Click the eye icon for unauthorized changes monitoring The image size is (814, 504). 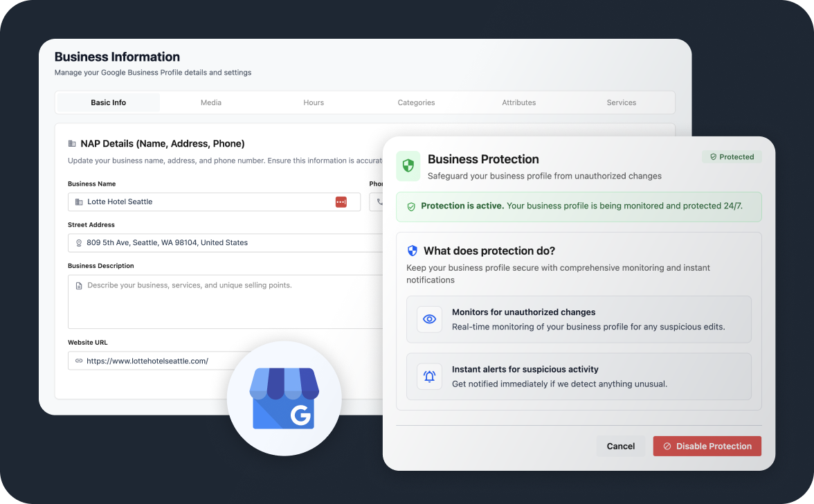pos(429,319)
